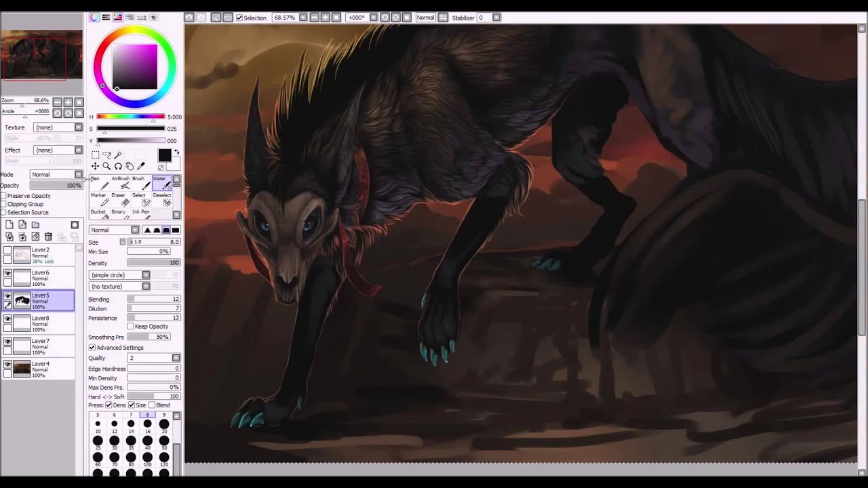Open the rotation angle dropdown in toolbar
The image size is (868, 488).
pyautogui.click(x=374, y=18)
